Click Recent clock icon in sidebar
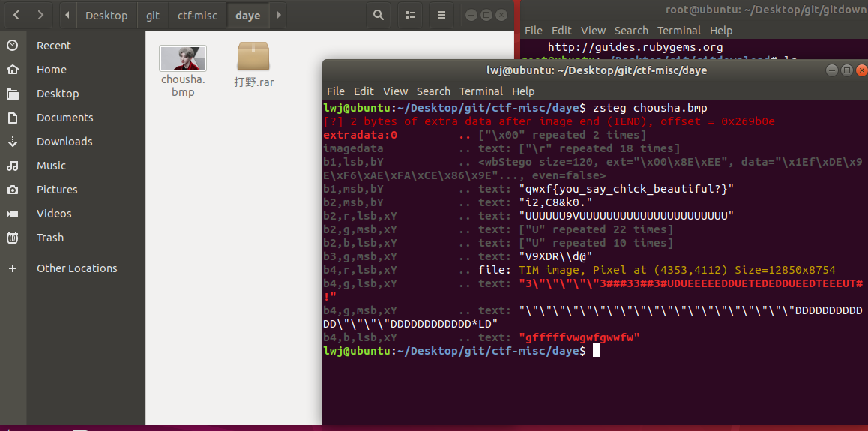Viewport: 868px width, 431px height. [12, 46]
